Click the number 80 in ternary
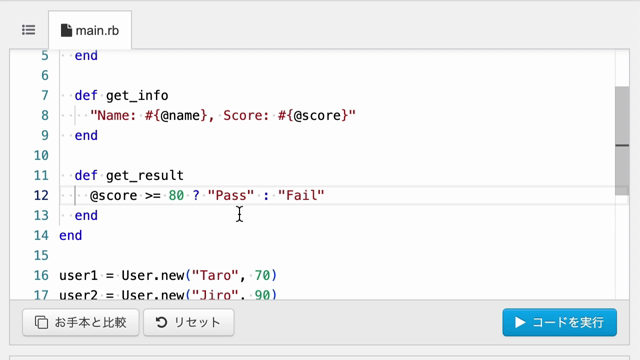The image size is (640, 360). 176,196
